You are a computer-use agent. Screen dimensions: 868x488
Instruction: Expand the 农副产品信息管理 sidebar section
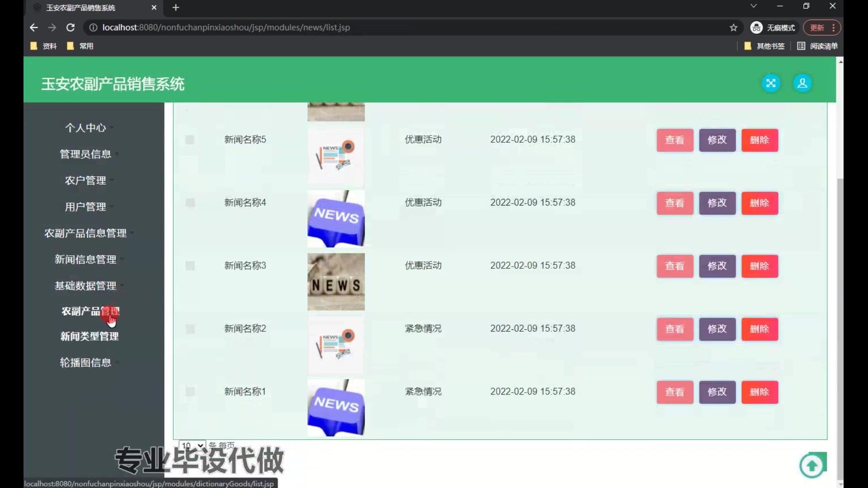click(x=85, y=233)
